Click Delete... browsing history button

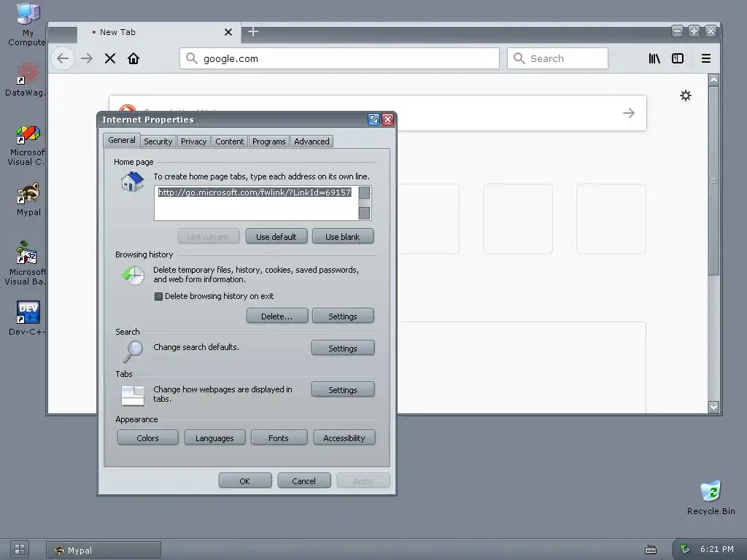pyautogui.click(x=276, y=316)
